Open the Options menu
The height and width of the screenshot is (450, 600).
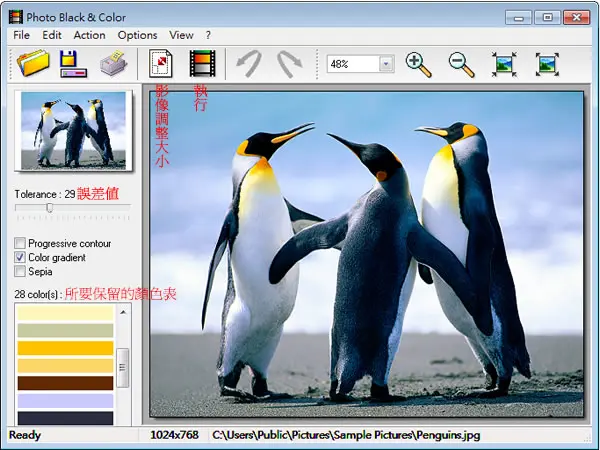pos(137,35)
